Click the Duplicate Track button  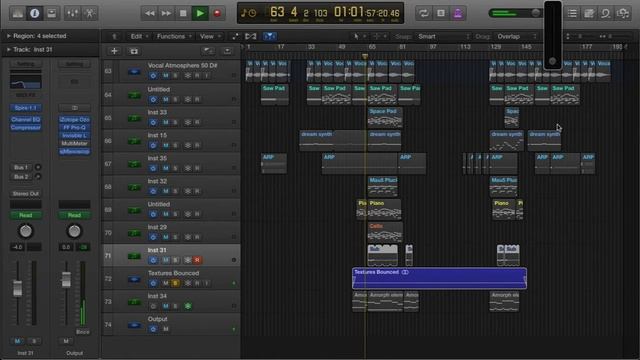[x=134, y=51]
